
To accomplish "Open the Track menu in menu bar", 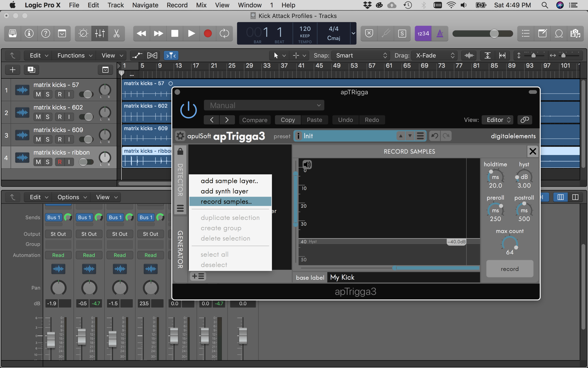I will click(x=116, y=5).
